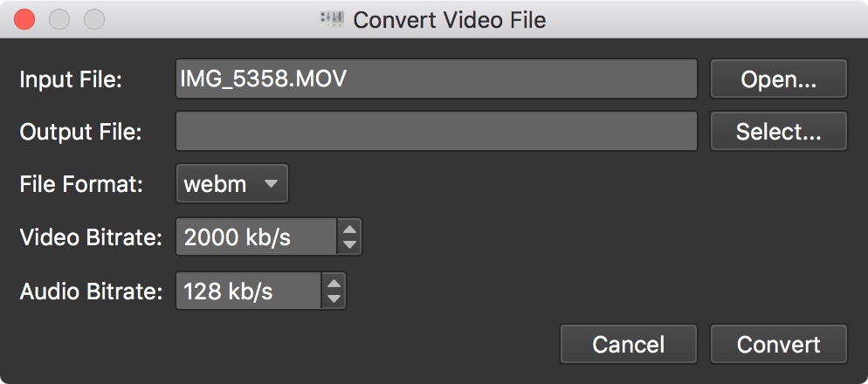Increase Audio Bitrate with up arrow
This screenshot has width=868, height=384.
coord(334,283)
